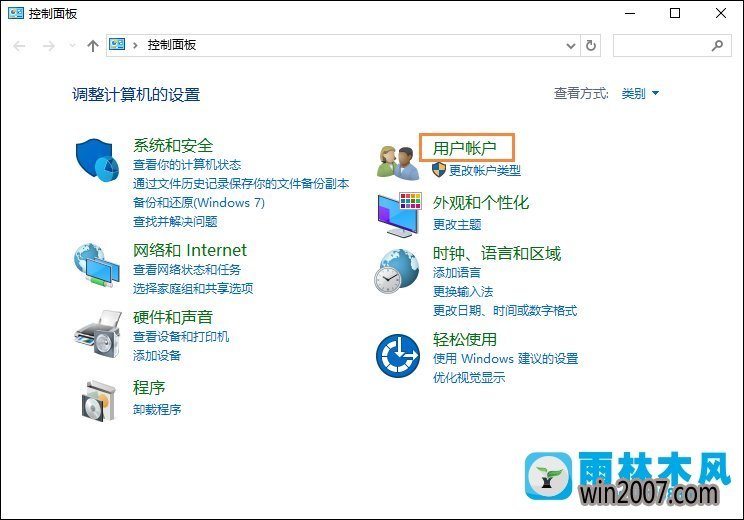
Task: Click 卸载程序 link
Action: pyautogui.click(x=157, y=409)
